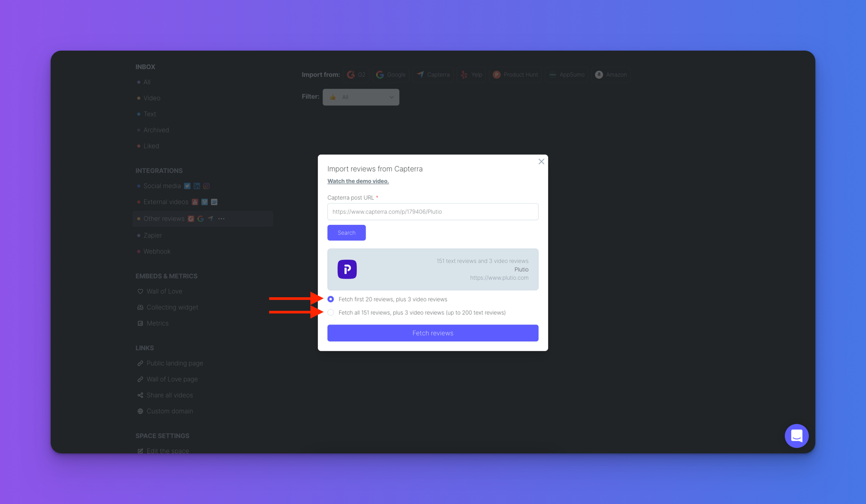Screen dimensions: 866x504
Task: Click the Google icon beside Other reviews
Action: 201,218
